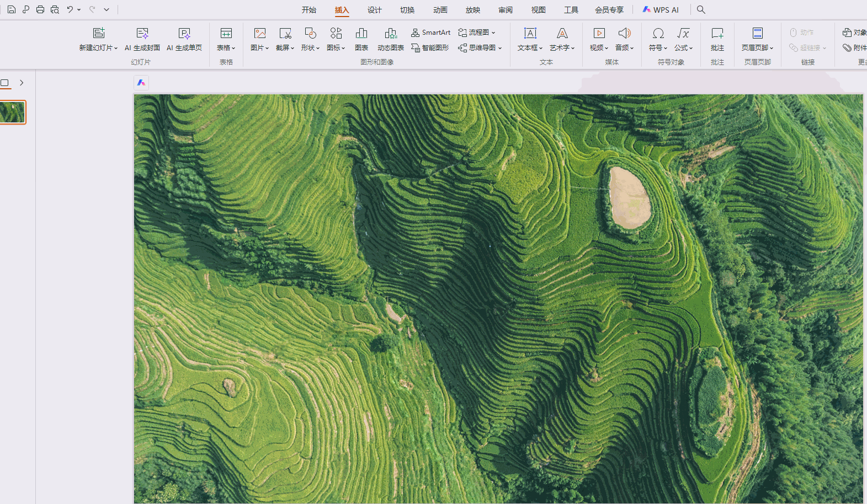
Task: Click the WPS AI button
Action: tap(661, 10)
